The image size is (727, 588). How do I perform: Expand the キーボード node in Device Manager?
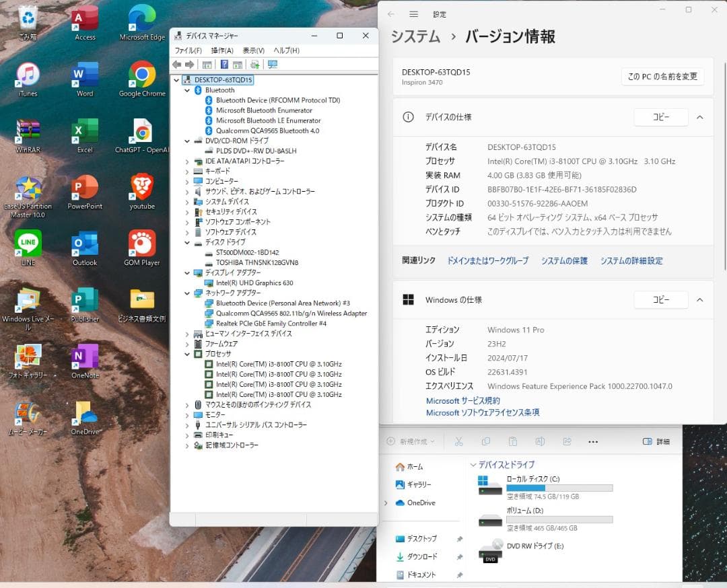click(188, 171)
